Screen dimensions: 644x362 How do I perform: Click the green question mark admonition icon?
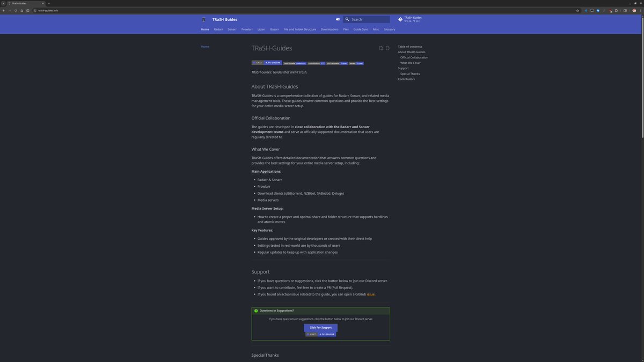(256, 311)
